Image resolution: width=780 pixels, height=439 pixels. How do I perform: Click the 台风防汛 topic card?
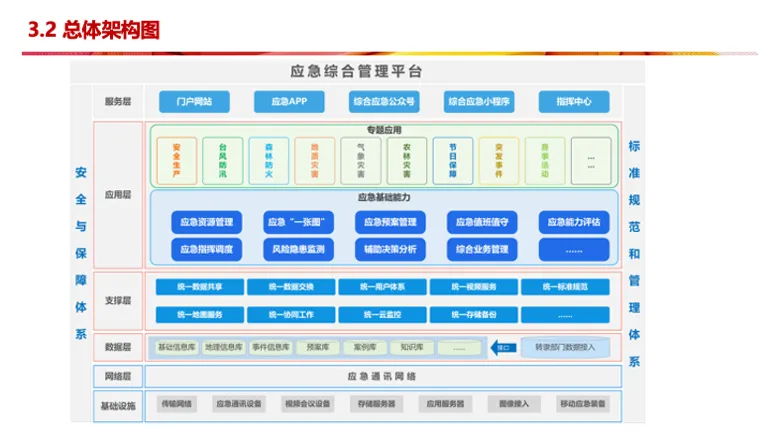(223, 161)
